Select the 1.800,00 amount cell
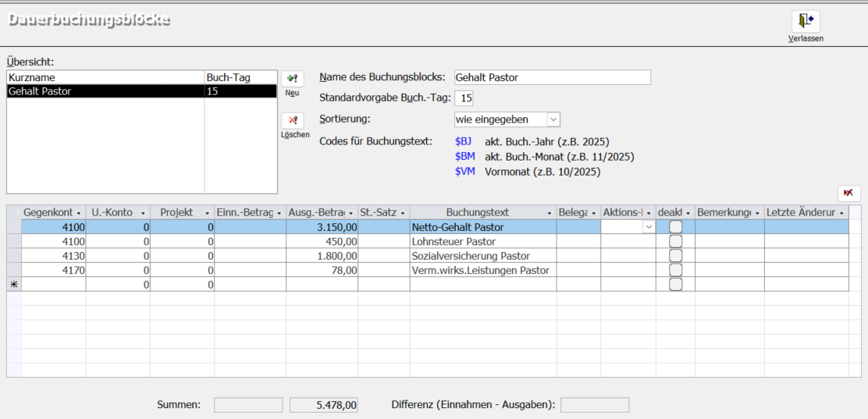868x419 pixels. (322, 256)
